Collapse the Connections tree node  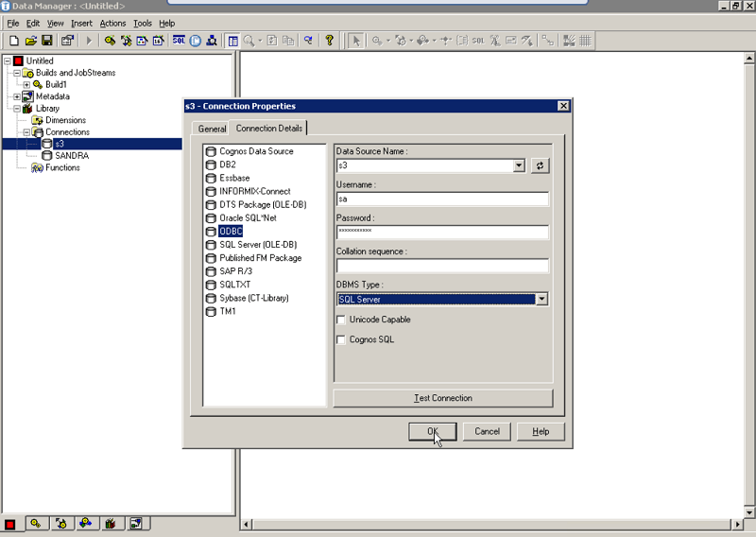pyautogui.click(x=27, y=132)
